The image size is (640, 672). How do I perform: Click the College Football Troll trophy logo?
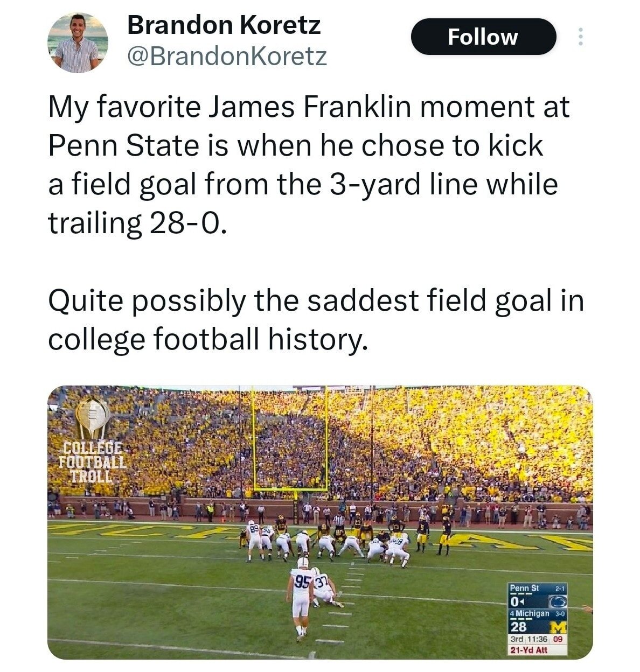pos(92,418)
